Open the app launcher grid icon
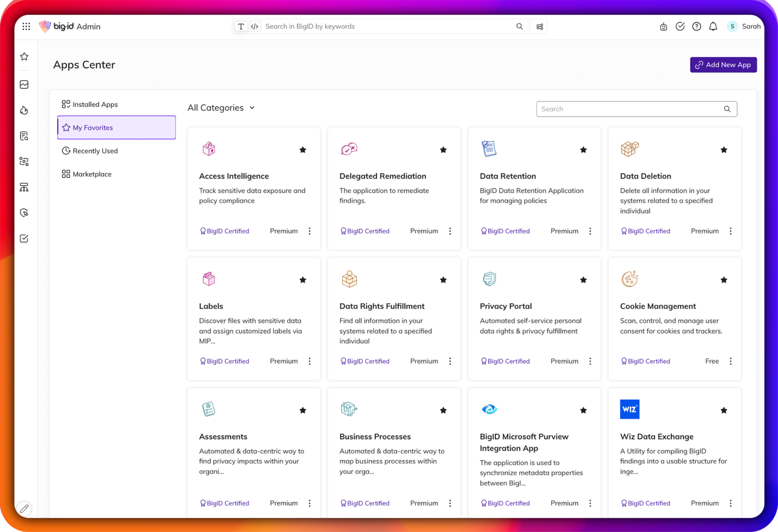This screenshot has width=778, height=532. [26, 26]
